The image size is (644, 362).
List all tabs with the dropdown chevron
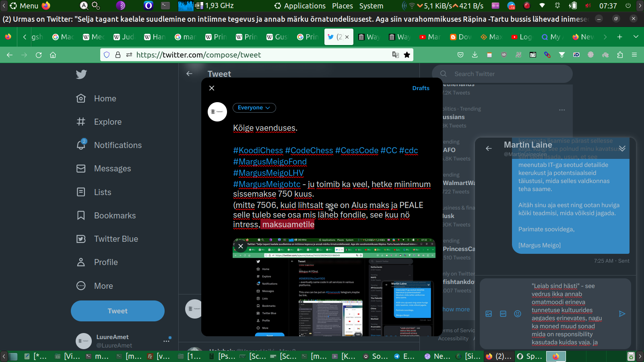tap(636, 37)
